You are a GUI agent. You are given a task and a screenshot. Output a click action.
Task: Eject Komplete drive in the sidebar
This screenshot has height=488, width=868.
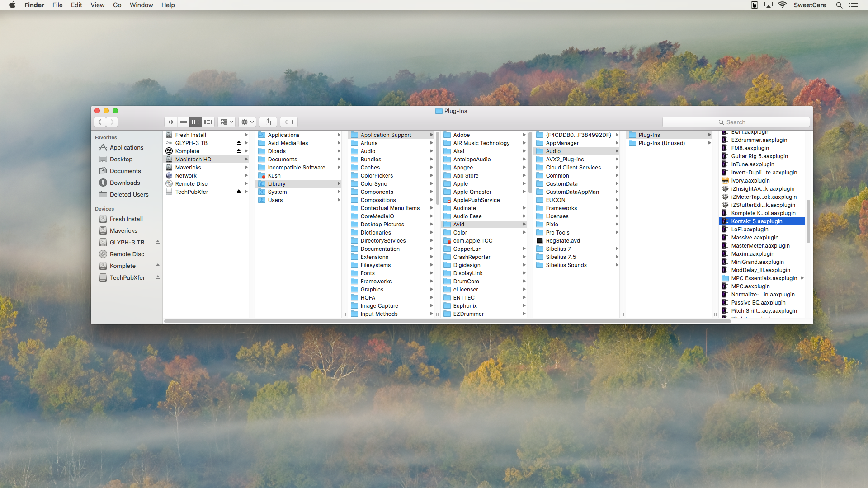click(x=158, y=266)
